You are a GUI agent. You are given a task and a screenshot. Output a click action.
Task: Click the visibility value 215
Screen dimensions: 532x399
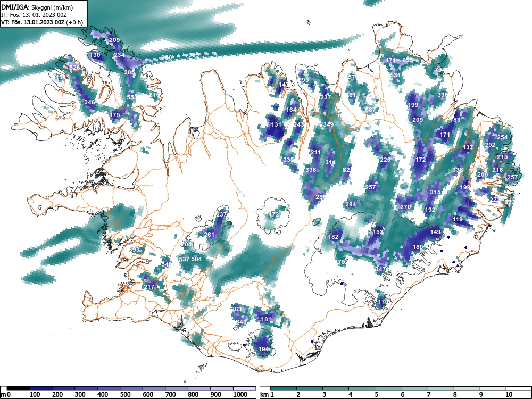pyautogui.click(x=503, y=157)
